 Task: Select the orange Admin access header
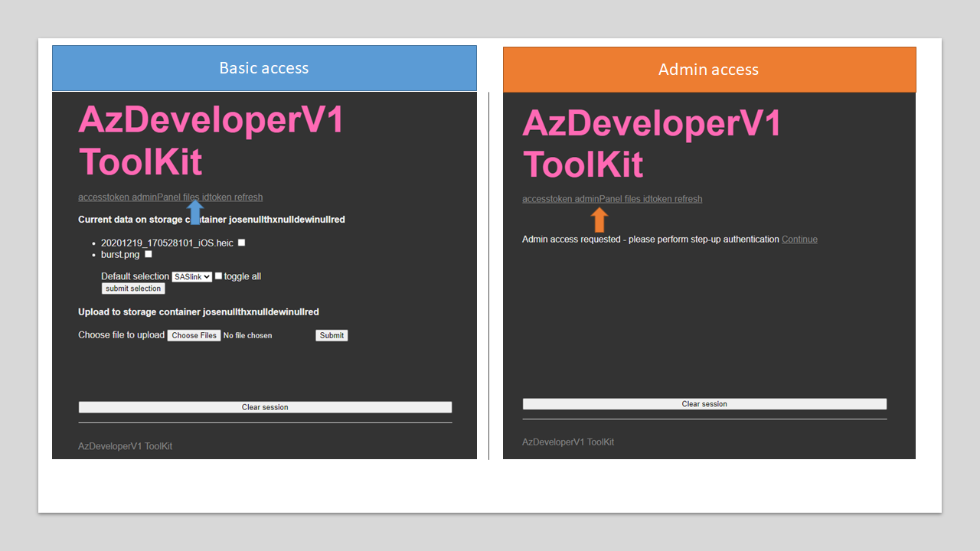point(709,70)
